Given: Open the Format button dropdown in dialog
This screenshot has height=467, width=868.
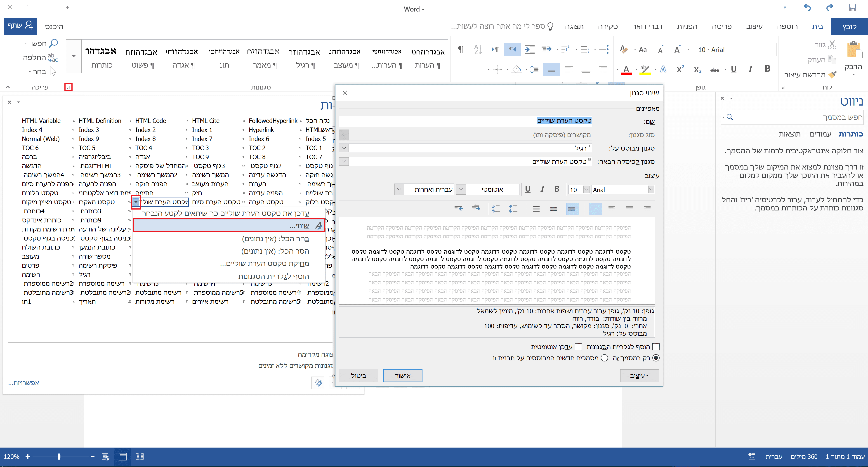Looking at the screenshot, I should (639, 375).
